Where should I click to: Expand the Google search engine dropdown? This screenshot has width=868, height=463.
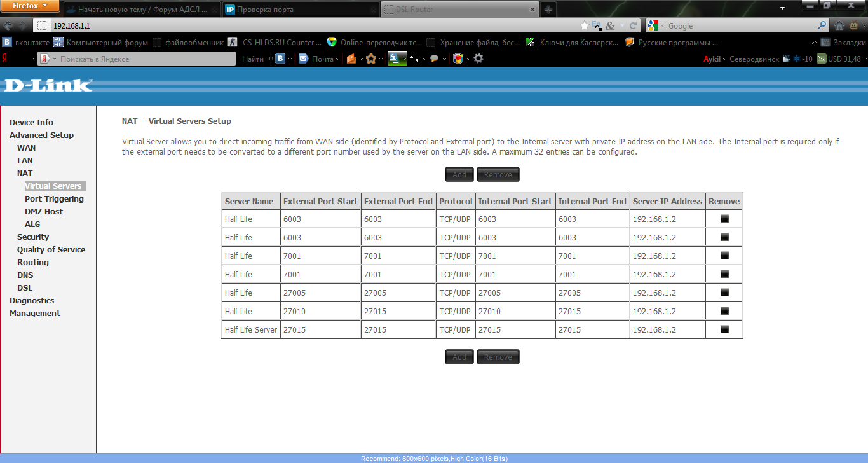coord(656,26)
